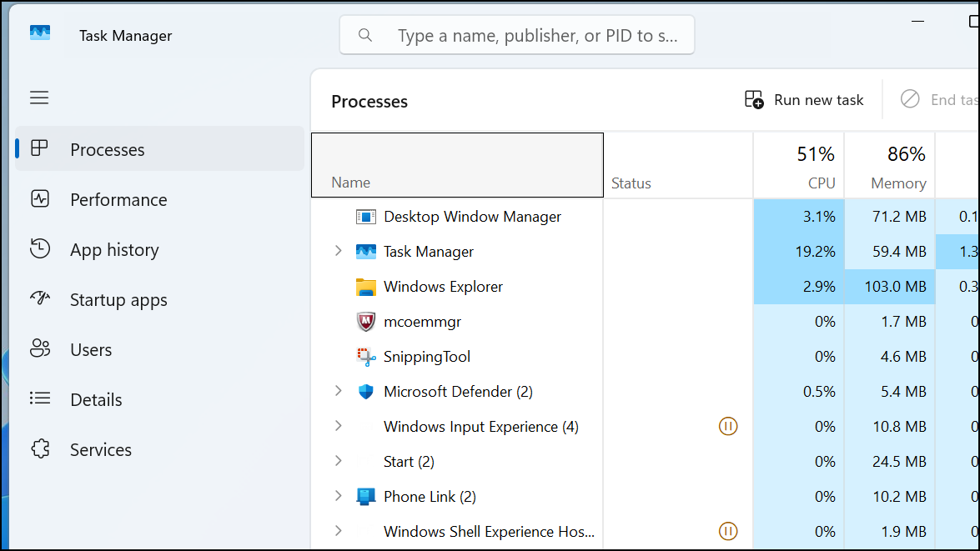Click suspended icon for Windows Shell Experience Host

(x=728, y=532)
